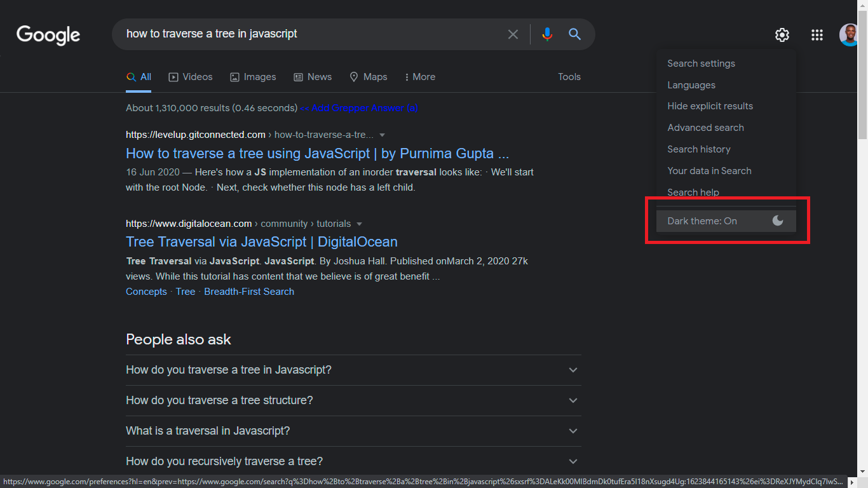868x488 pixels.
Task: Submit search using the magnifier icon
Action: coord(574,34)
